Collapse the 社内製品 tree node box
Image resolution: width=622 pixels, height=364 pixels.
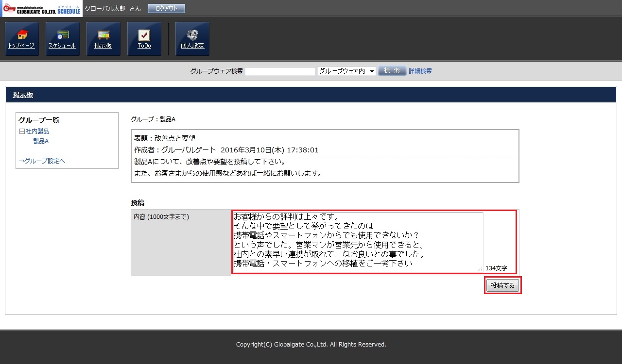[22, 132]
